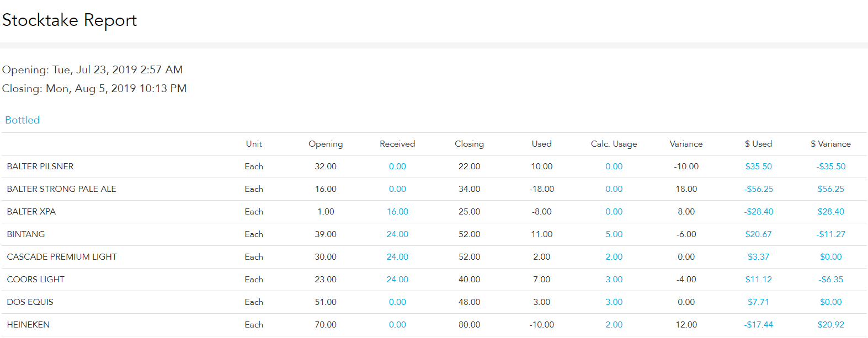The image size is (868, 338).
Task: Click the Stocktake Report heading
Action: 70,20
